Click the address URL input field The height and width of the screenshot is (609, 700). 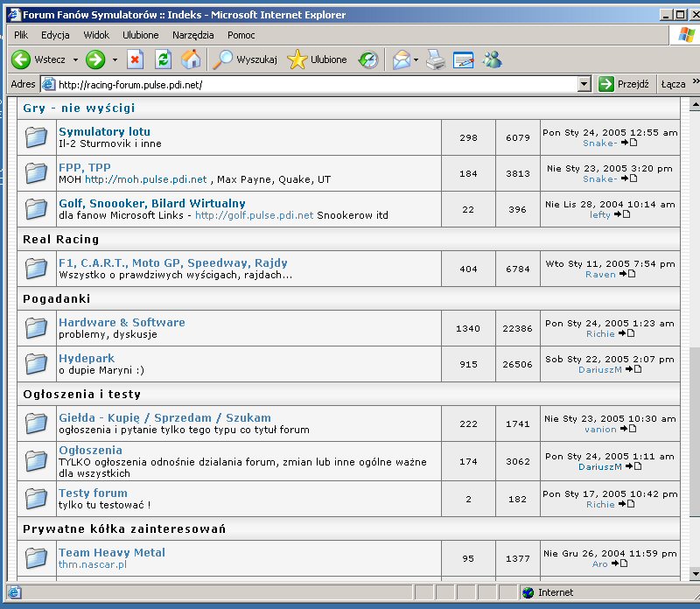point(317,84)
